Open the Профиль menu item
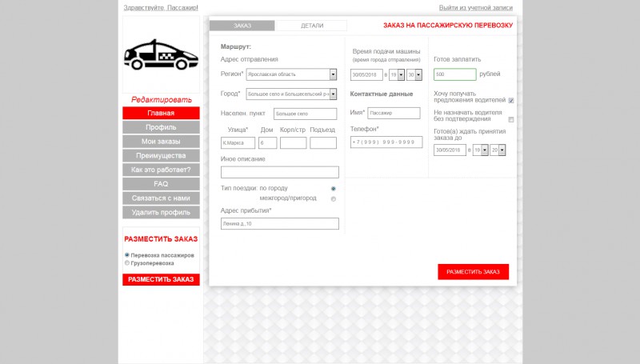Screen dimensions: 640x364 (161, 127)
